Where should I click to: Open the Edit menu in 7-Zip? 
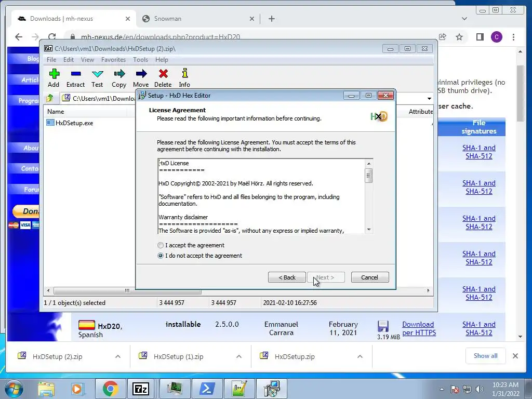point(69,60)
